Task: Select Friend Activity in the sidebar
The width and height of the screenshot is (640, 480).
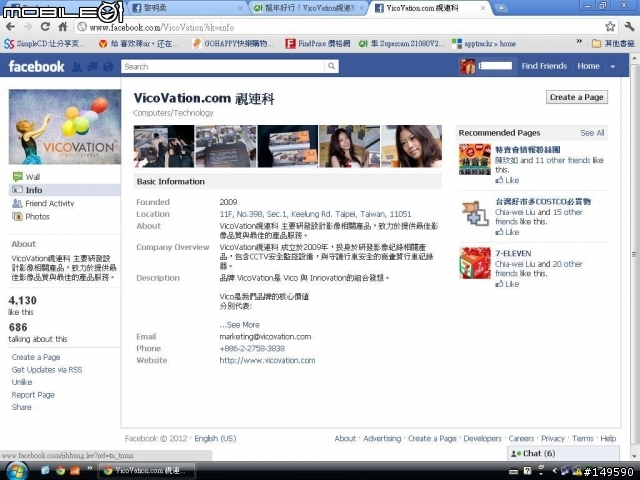Action: (64, 203)
